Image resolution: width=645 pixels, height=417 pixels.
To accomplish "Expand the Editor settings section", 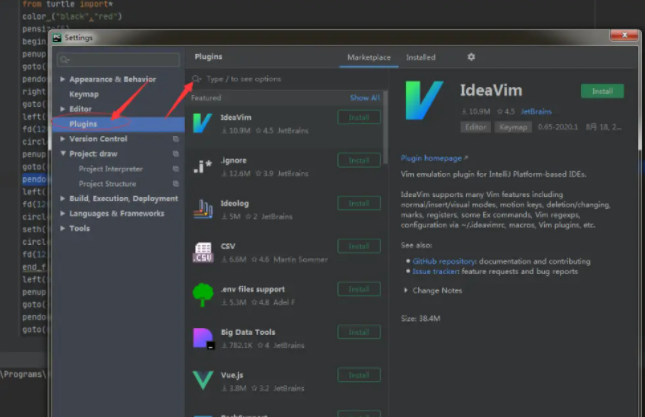I will tap(63, 109).
